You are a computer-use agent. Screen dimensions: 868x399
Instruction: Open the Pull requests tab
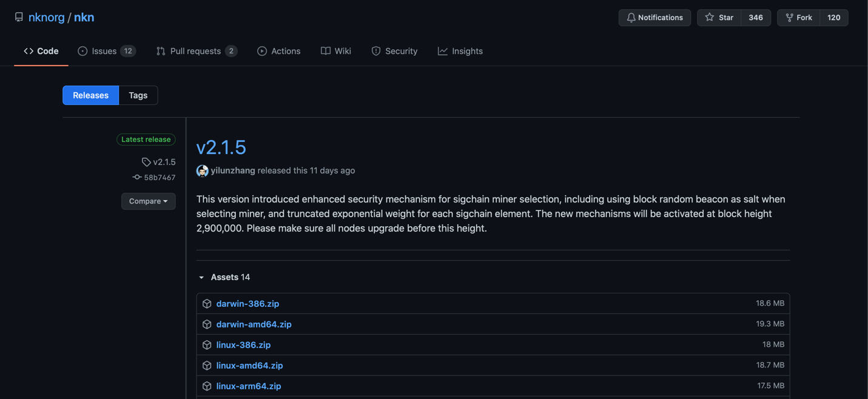196,51
